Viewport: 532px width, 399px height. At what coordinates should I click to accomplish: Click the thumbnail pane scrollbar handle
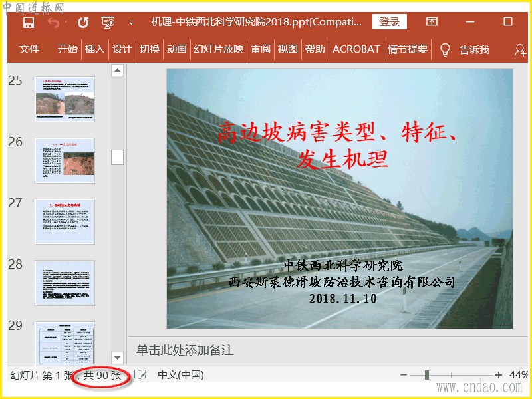(x=118, y=158)
